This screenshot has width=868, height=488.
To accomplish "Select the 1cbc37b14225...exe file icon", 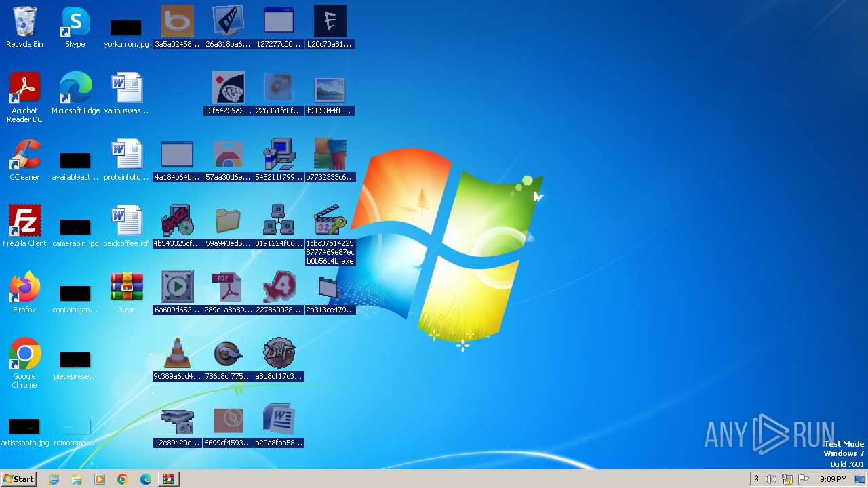I will [x=330, y=221].
